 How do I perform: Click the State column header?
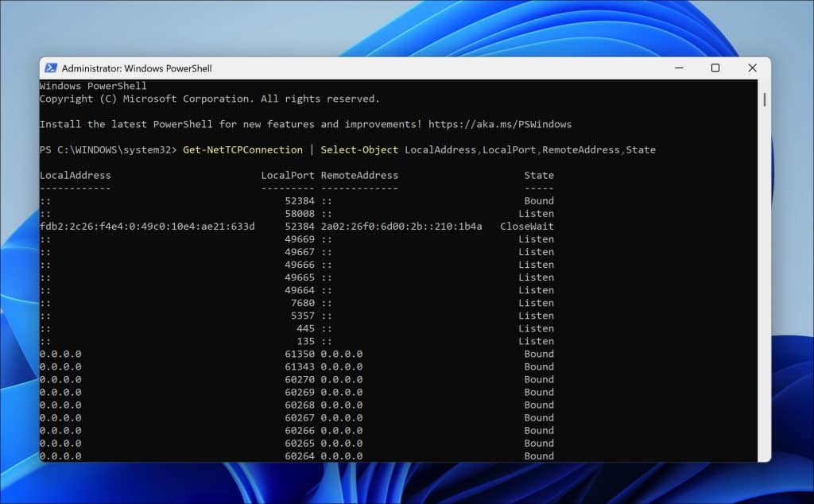539,175
